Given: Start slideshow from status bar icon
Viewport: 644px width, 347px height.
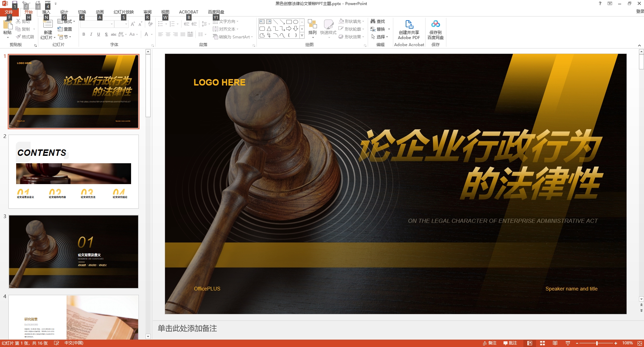Looking at the screenshot, I should [568, 343].
